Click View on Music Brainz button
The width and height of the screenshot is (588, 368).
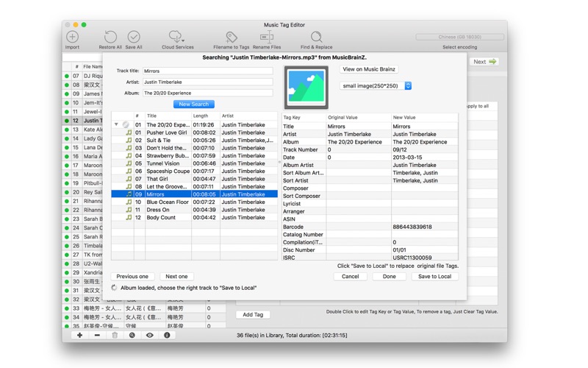point(369,69)
